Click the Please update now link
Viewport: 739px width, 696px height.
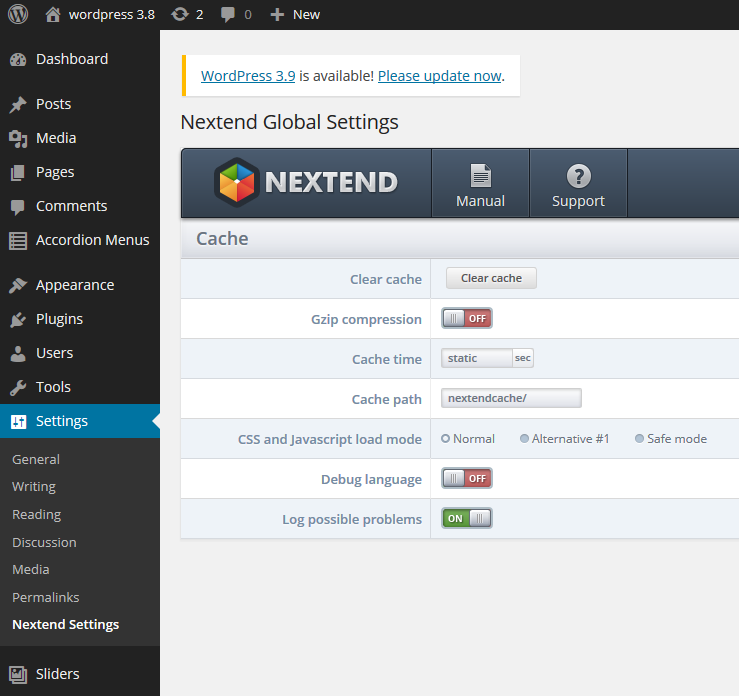[x=439, y=76]
